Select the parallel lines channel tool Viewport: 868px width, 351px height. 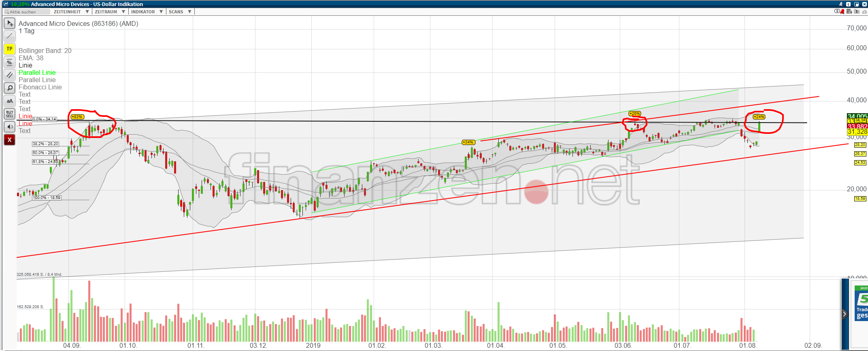(10, 75)
